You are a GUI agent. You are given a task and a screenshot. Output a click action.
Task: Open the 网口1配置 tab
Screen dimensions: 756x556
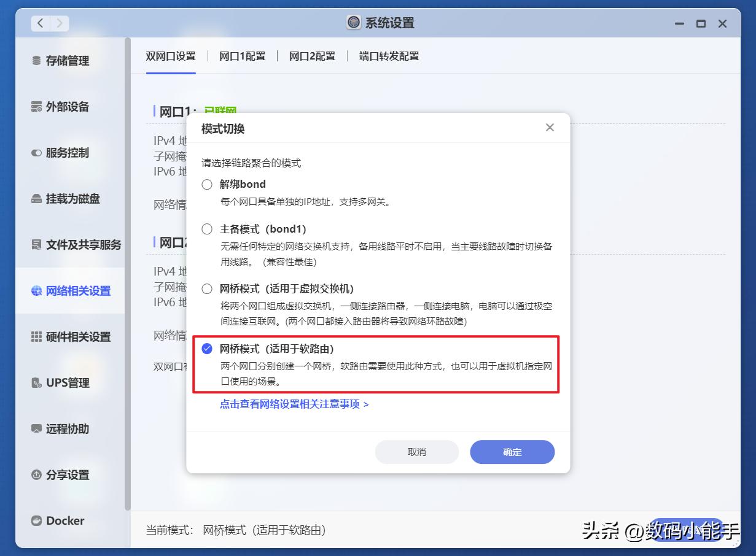pyautogui.click(x=243, y=56)
